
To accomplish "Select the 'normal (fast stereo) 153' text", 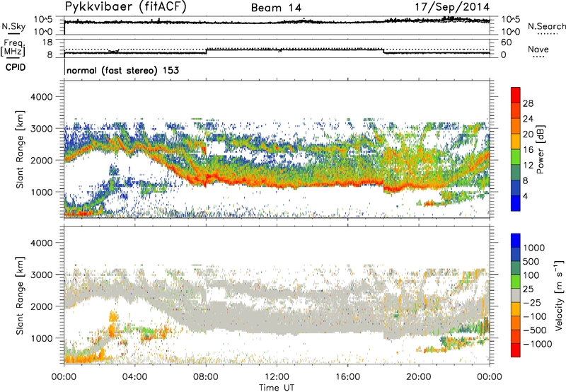I will pos(122,70).
